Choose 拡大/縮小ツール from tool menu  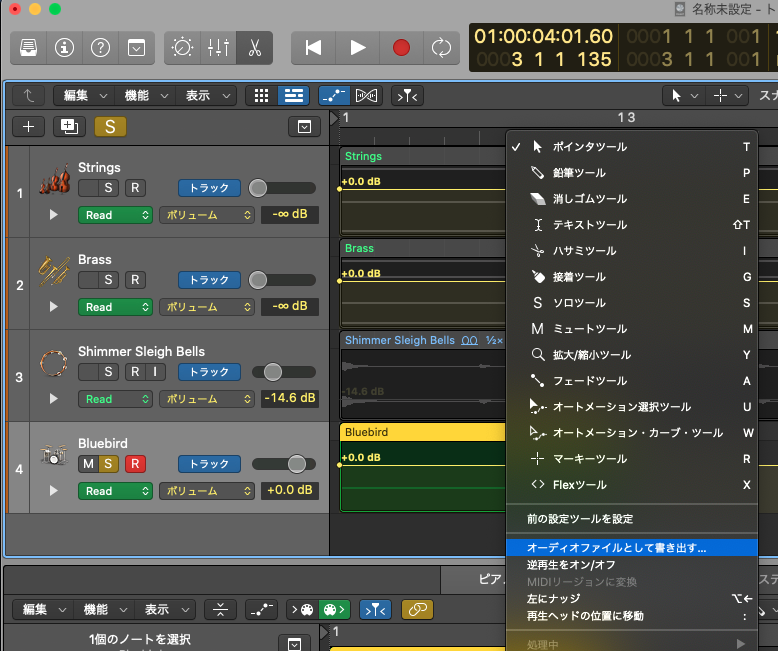pyautogui.click(x=632, y=355)
